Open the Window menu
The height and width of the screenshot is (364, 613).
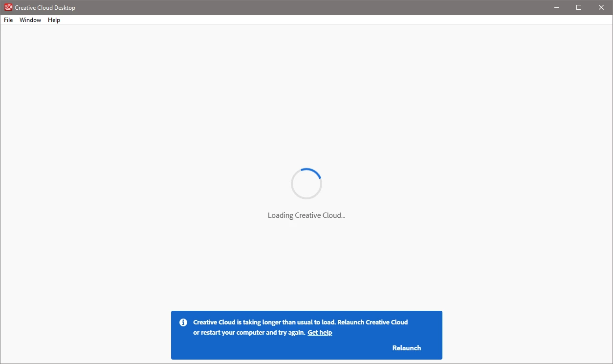click(30, 20)
